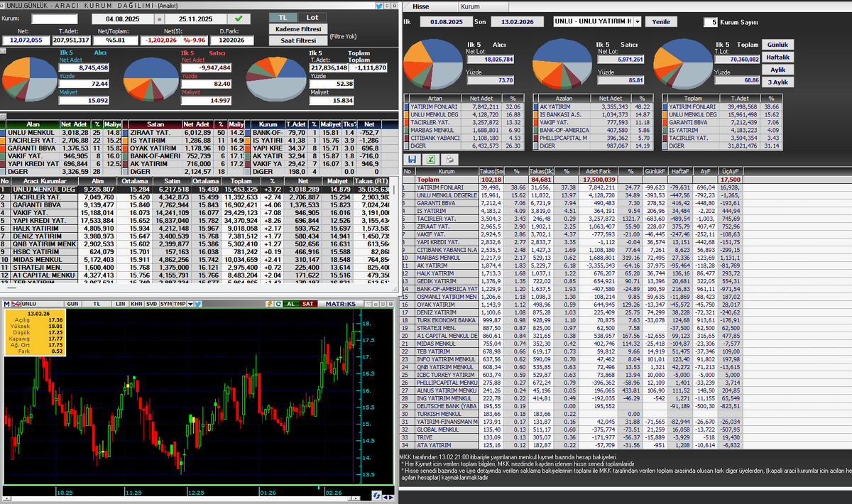Screen dimensions: 852x504
Task: Select the TL toggle in broker distribution window
Action: [283, 17]
